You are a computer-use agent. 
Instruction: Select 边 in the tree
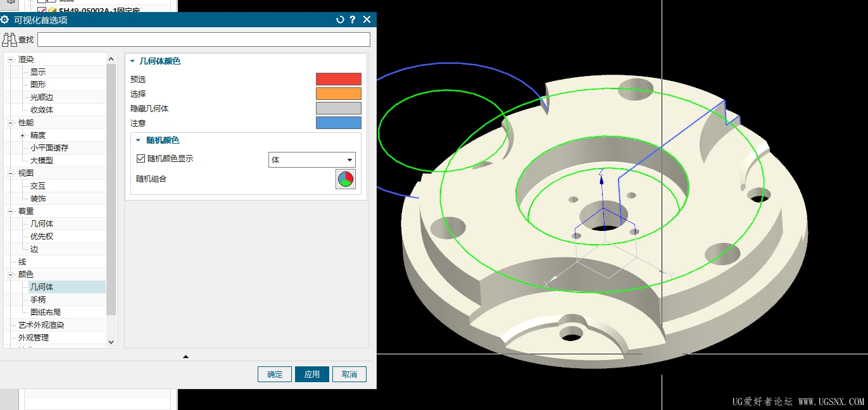coord(34,249)
